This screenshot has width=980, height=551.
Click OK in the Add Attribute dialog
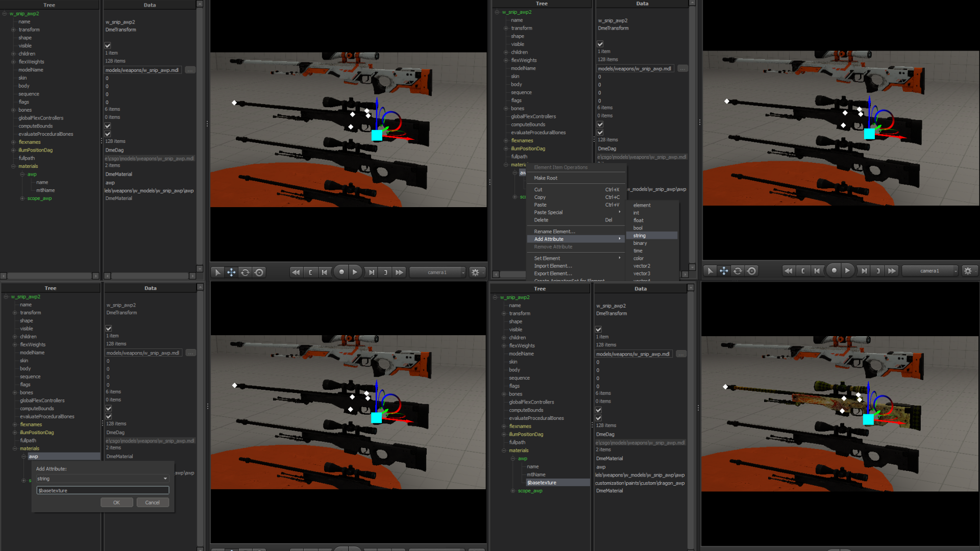click(116, 503)
